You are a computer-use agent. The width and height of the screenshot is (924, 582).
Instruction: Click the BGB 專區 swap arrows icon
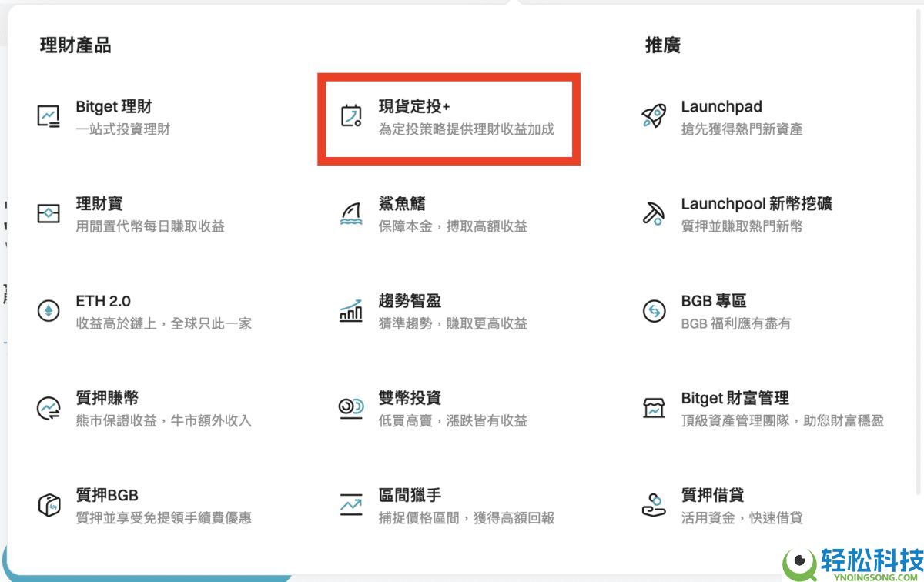point(653,311)
